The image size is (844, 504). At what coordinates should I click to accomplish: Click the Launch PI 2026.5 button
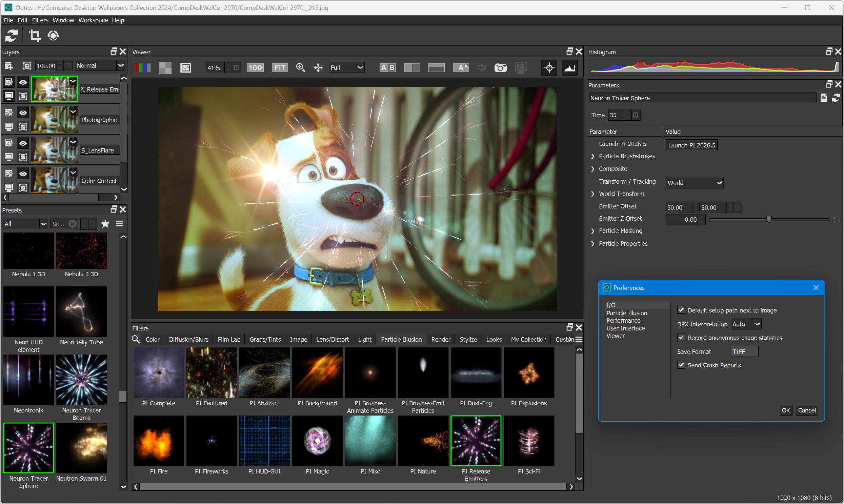point(691,145)
